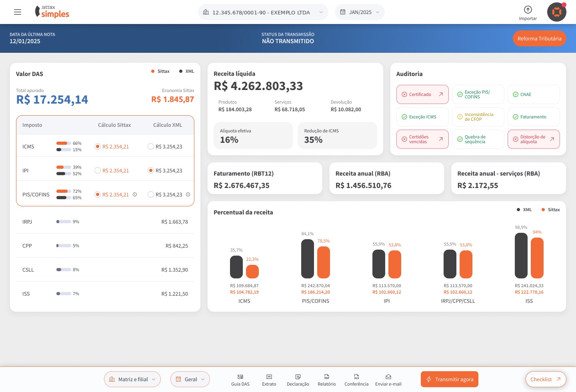Select Sittax calculation for IPI
Image resolution: width=576 pixels, height=392 pixels.
pyautogui.click(x=97, y=170)
